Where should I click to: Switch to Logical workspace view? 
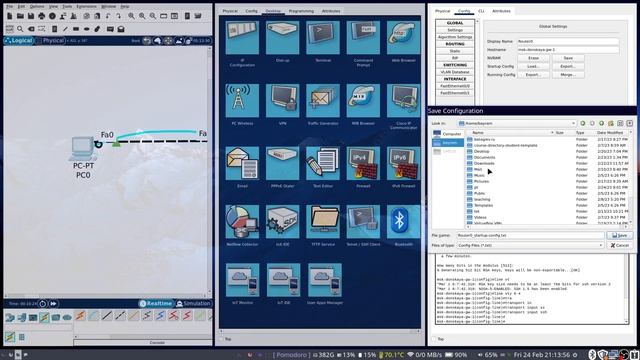coord(18,40)
